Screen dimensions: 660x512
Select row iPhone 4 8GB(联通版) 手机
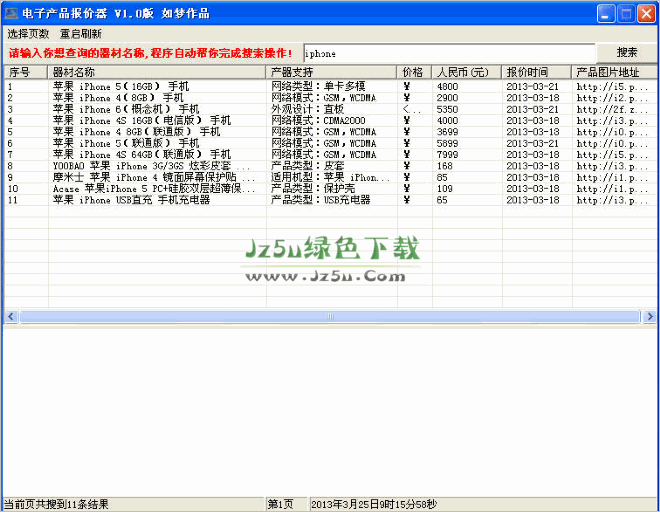click(x=330, y=132)
